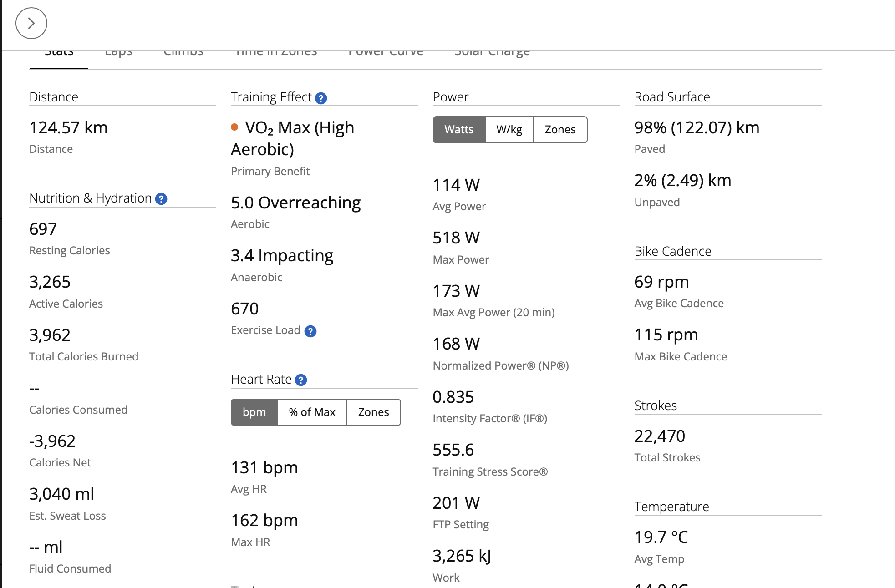Switch heart rate to % of Max
Screen dimensions: 895x588
point(312,412)
